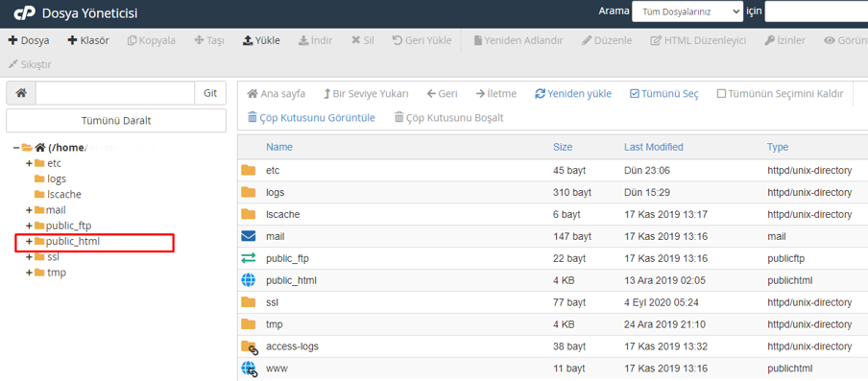Image resolution: width=868 pixels, height=381 pixels.
Task: Open the Yükle upload tool
Action: click(261, 40)
